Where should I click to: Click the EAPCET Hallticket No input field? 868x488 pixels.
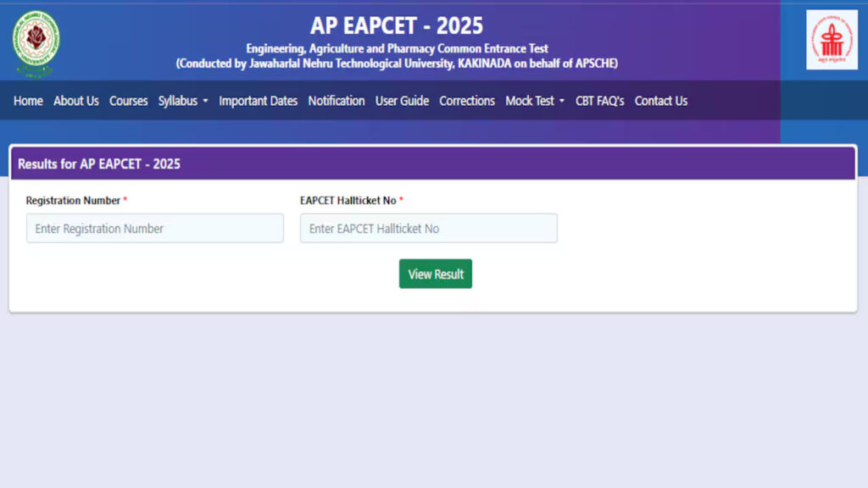click(428, 228)
